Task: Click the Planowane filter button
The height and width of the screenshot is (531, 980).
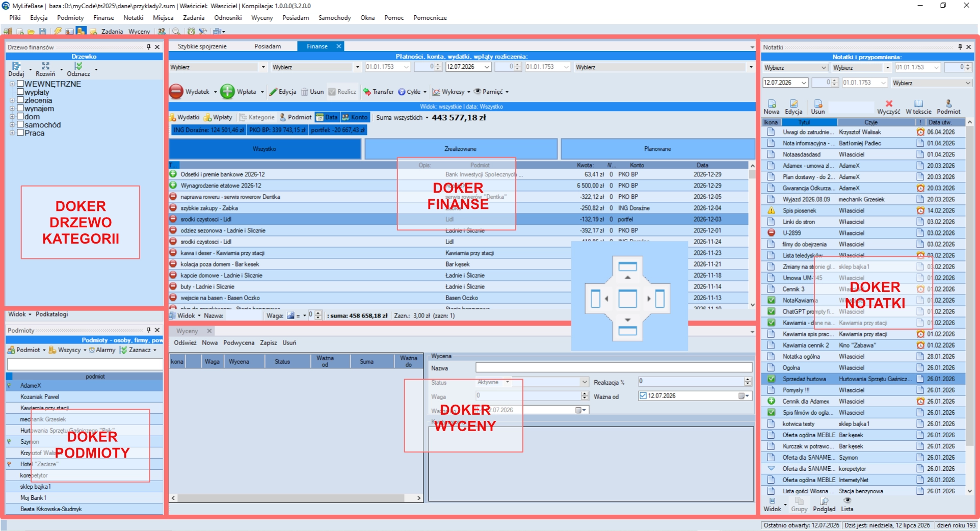Action: tap(657, 149)
